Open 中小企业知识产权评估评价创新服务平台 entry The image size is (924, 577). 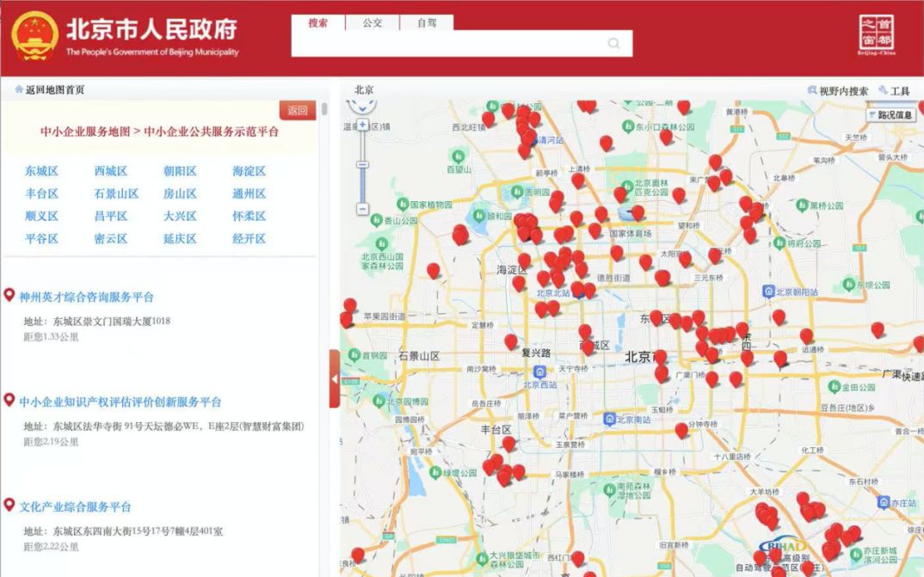pyautogui.click(x=120, y=402)
